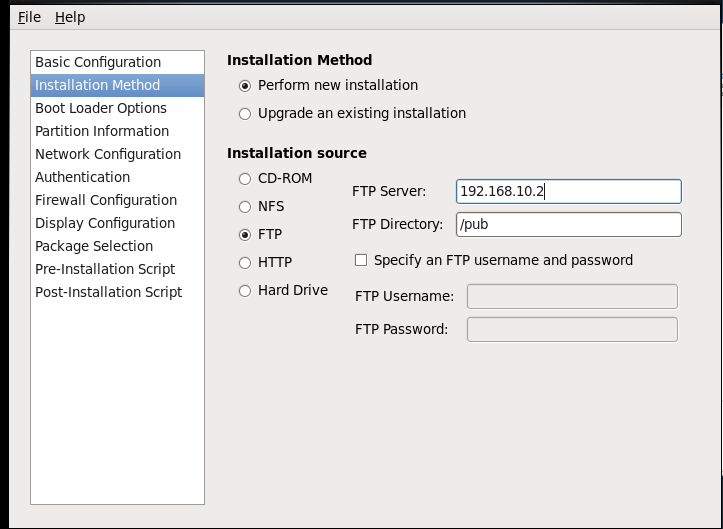Go to Firewall Configuration
Image resolution: width=723 pixels, height=529 pixels.
point(118,201)
